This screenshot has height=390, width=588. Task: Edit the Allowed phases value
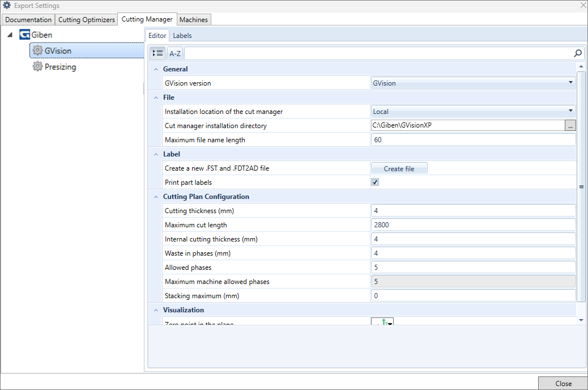click(x=473, y=267)
